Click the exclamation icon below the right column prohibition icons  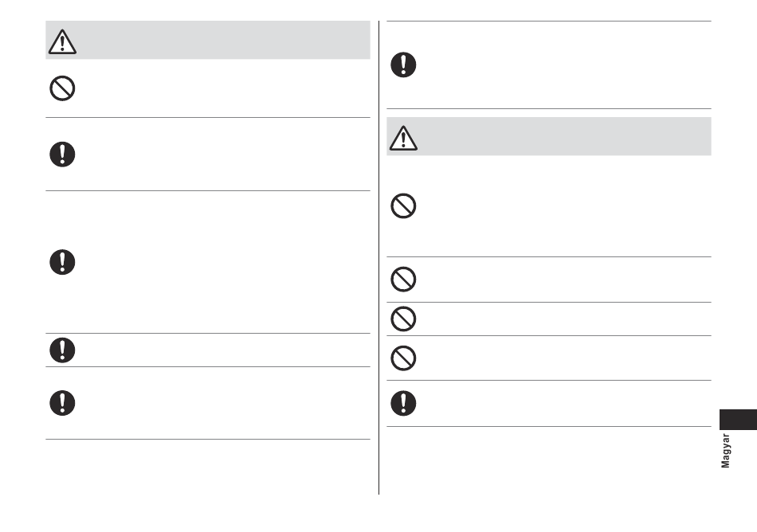(404, 403)
